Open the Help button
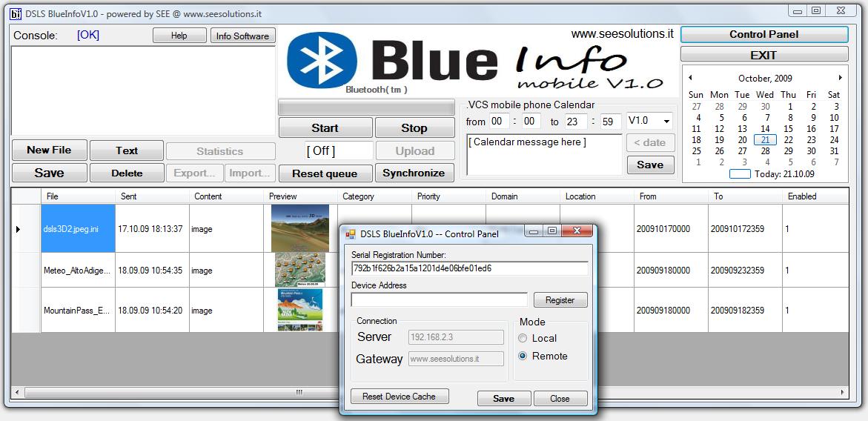The width and height of the screenshot is (868, 421). coord(179,36)
